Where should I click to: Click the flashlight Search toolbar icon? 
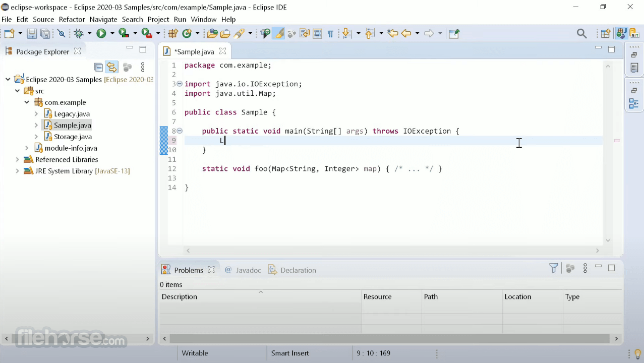pyautogui.click(x=240, y=34)
